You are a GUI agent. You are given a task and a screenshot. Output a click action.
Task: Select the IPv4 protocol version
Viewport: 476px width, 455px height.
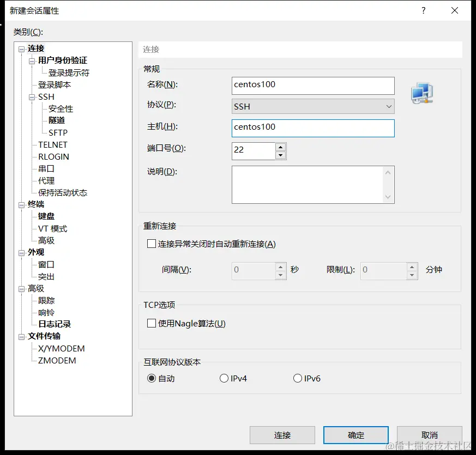[224, 378]
